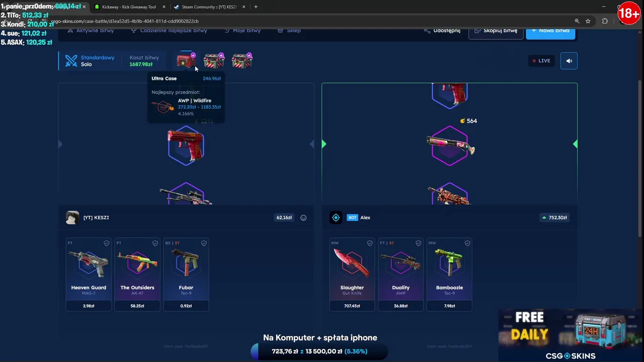Open Sklep tab
Image resolution: width=644 pixels, height=362 pixels.
pos(289,31)
